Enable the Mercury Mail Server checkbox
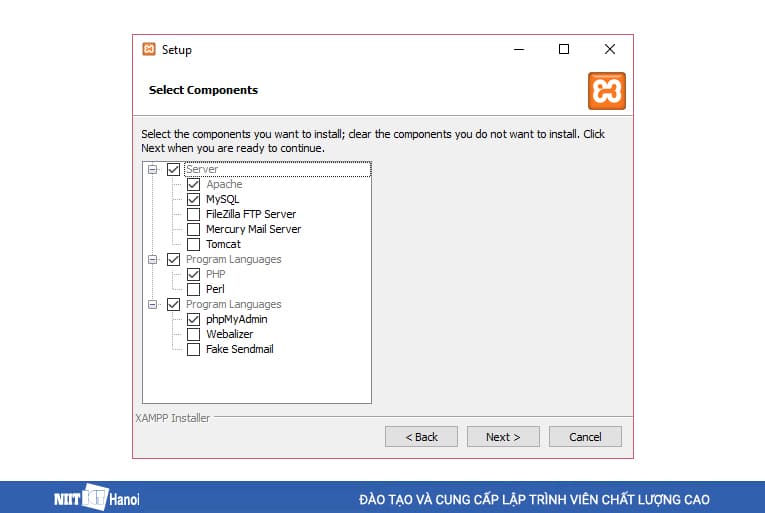 (193, 229)
